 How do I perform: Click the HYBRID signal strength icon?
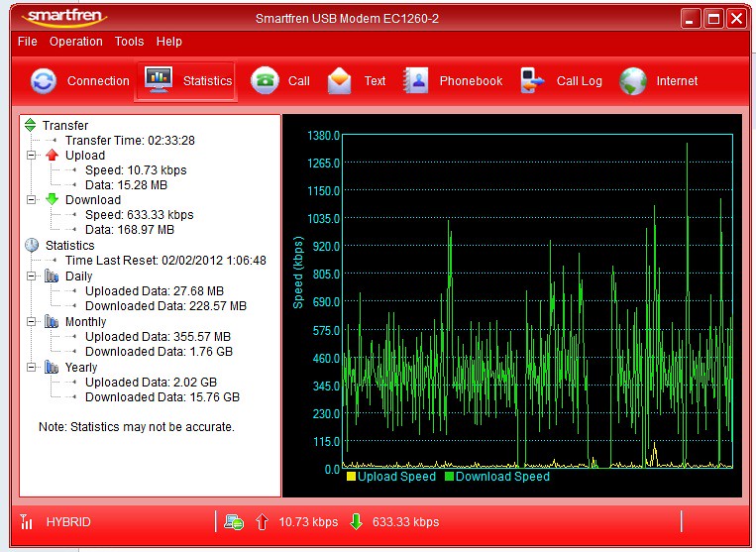(x=27, y=522)
